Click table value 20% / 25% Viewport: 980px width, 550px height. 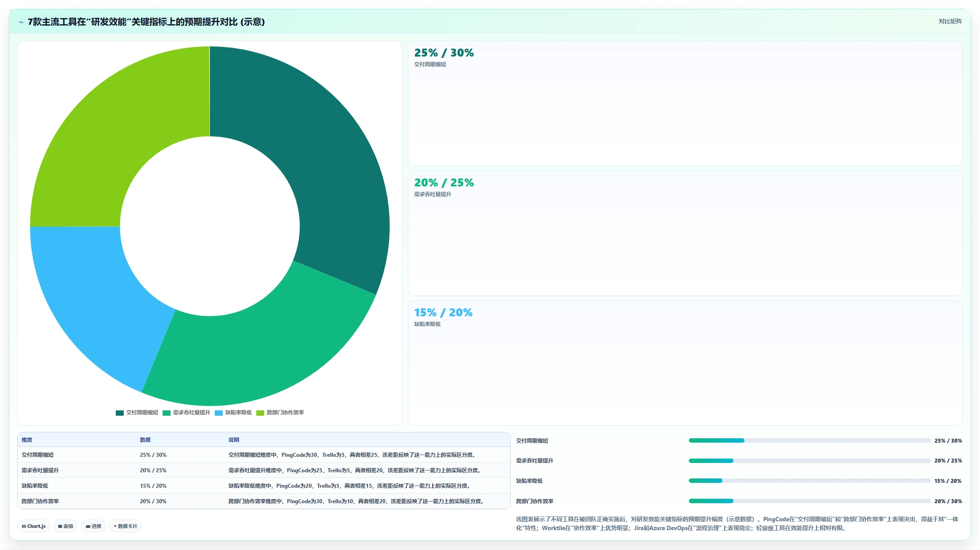coord(153,470)
